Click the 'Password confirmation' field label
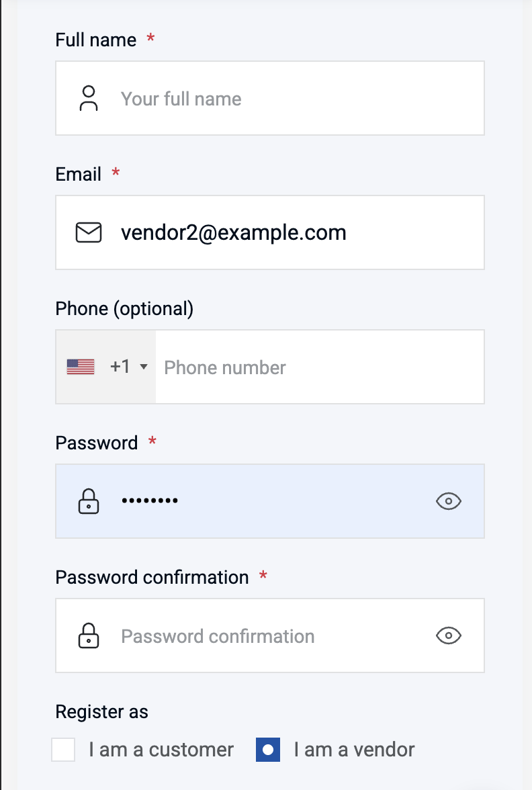Screen dimensions: 532x790 [152, 577]
